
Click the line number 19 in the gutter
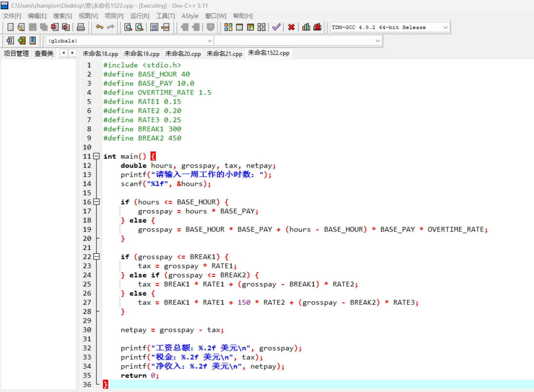[87, 229]
